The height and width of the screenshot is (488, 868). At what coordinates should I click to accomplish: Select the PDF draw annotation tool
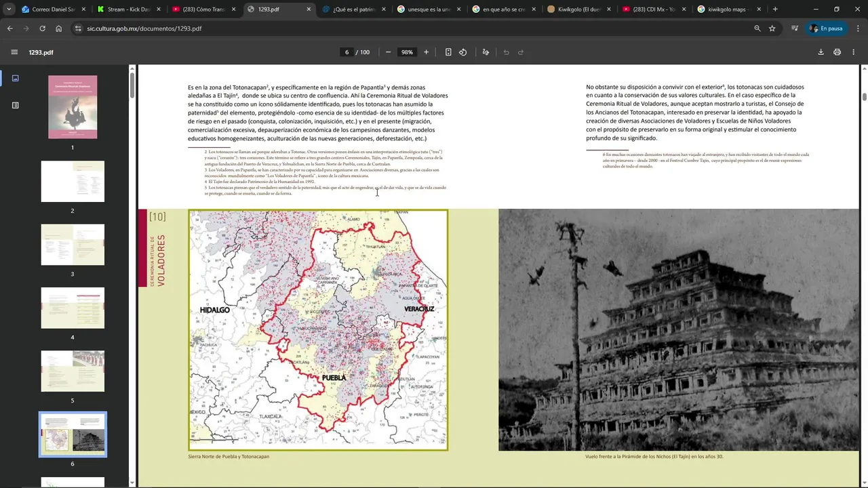[486, 52]
